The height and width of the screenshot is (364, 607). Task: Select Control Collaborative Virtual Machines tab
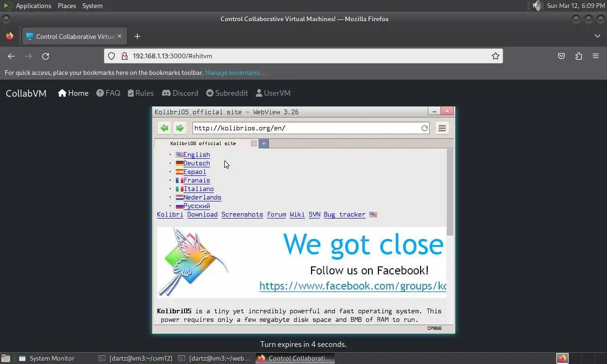pyautogui.click(x=74, y=36)
